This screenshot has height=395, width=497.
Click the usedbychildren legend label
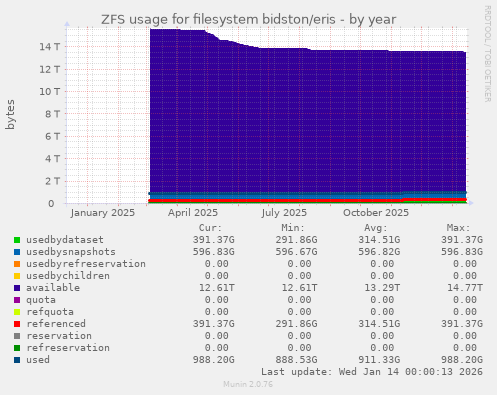[x=68, y=276]
